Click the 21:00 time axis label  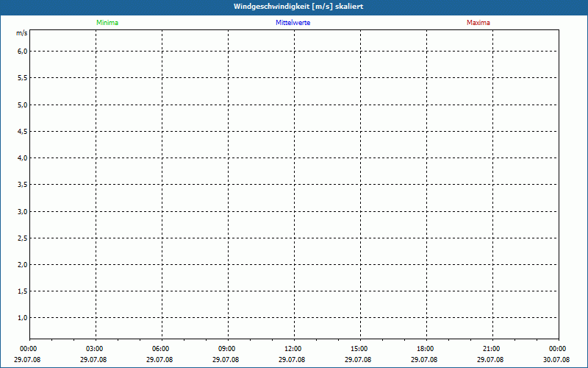pos(491,349)
